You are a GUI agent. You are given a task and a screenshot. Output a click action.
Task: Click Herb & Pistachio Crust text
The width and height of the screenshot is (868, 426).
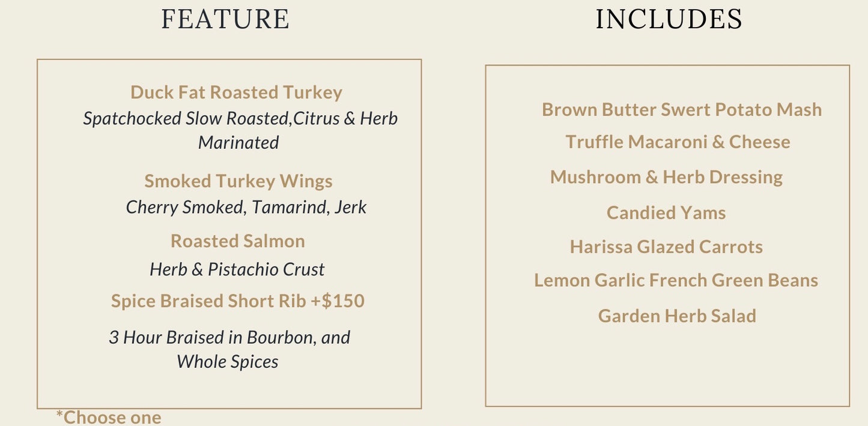tap(237, 269)
